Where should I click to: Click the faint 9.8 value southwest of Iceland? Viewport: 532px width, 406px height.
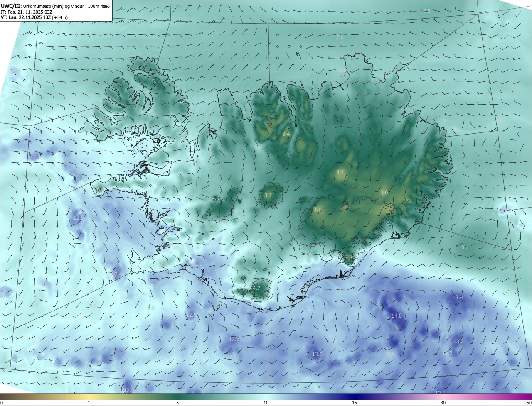151,308
